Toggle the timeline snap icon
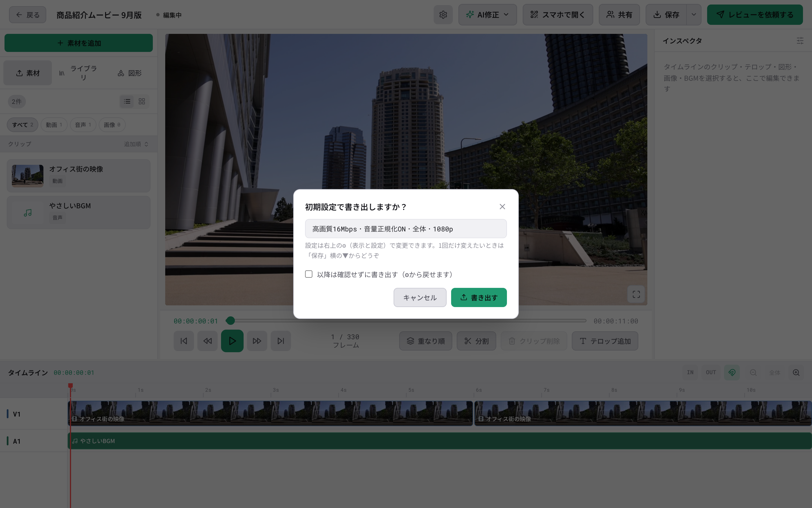Screen dimensions: 812x508 [732, 372]
